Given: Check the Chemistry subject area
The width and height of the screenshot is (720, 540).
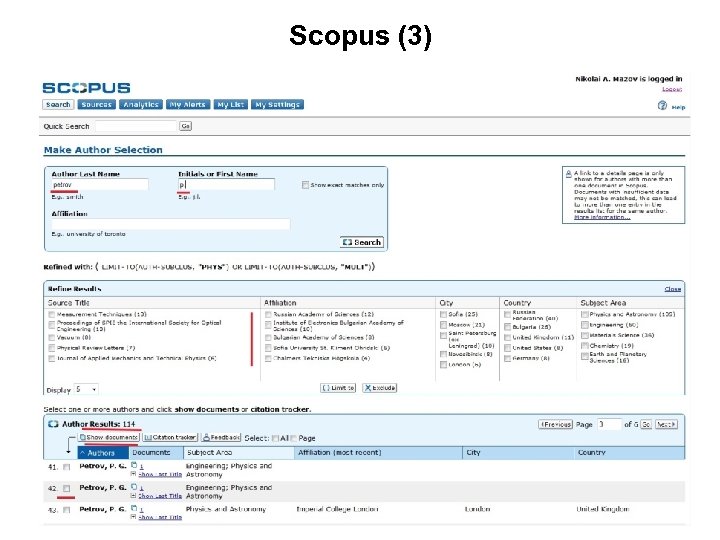Looking at the screenshot, I should [x=585, y=346].
